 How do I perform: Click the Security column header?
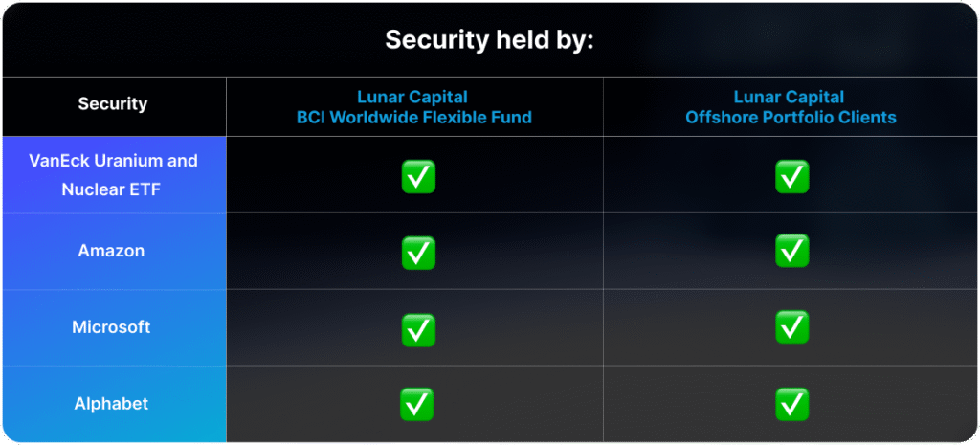[113, 103]
